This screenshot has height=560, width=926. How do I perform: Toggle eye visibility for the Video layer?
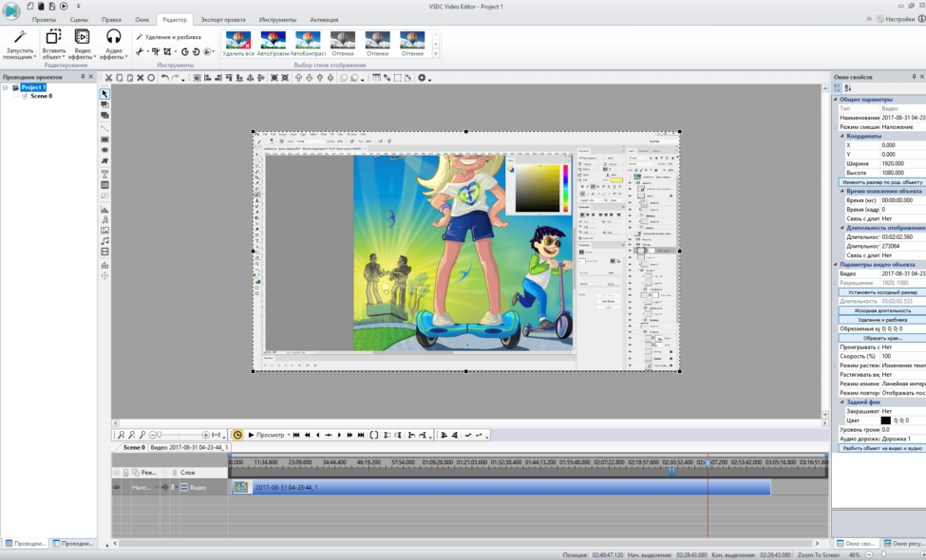pos(117,487)
